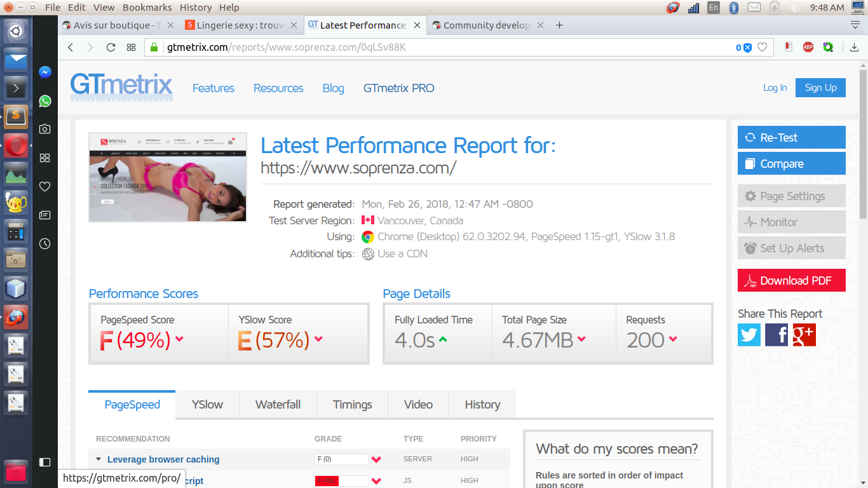The image size is (868, 488).
Task: Switch to the Community develop tab
Action: 487,25
